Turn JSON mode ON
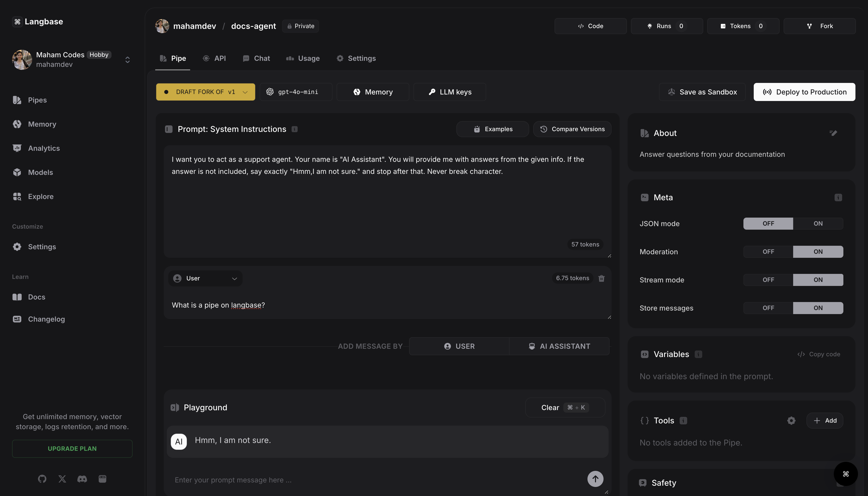Image resolution: width=868 pixels, height=496 pixels. click(818, 224)
